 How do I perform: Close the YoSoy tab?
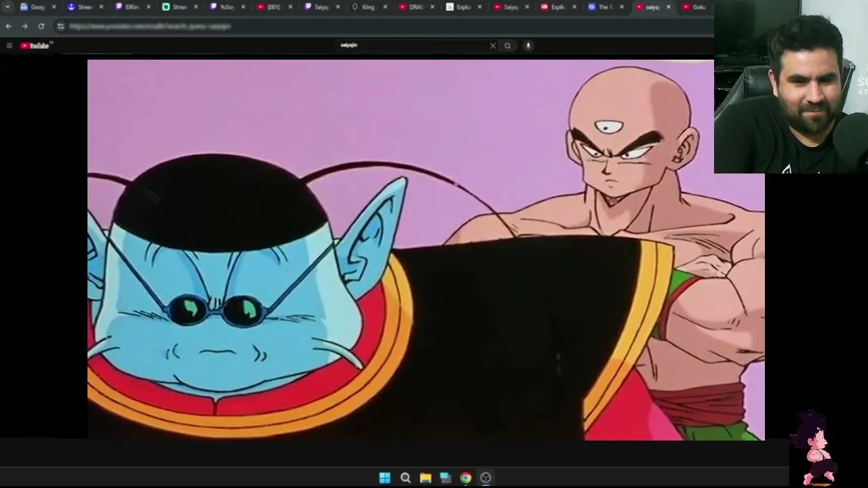pos(243,7)
